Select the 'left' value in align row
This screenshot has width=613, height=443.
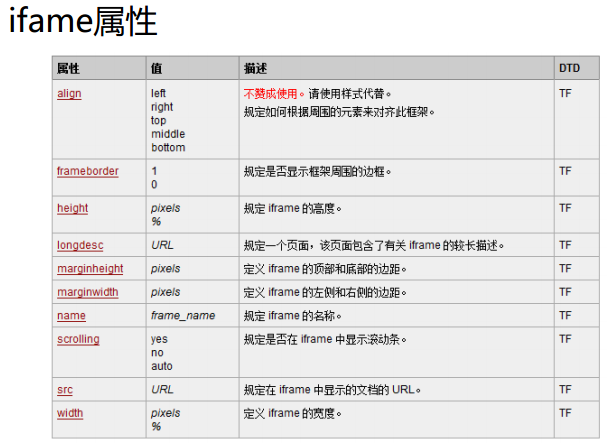158,93
